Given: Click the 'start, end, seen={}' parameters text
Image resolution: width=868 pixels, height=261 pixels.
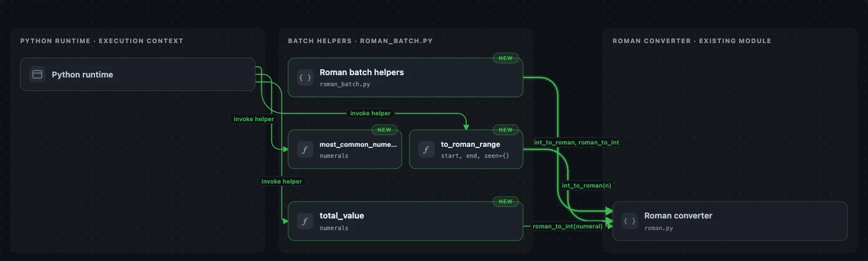Looking at the screenshot, I should click(x=474, y=156).
